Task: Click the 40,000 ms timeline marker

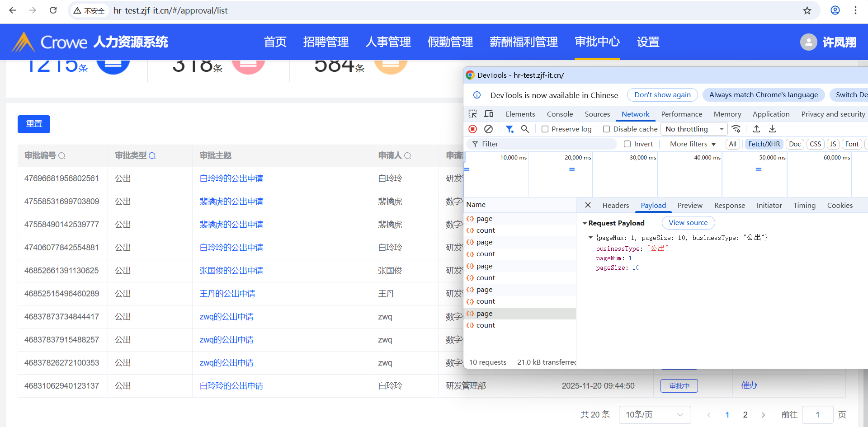Action: (707, 158)
